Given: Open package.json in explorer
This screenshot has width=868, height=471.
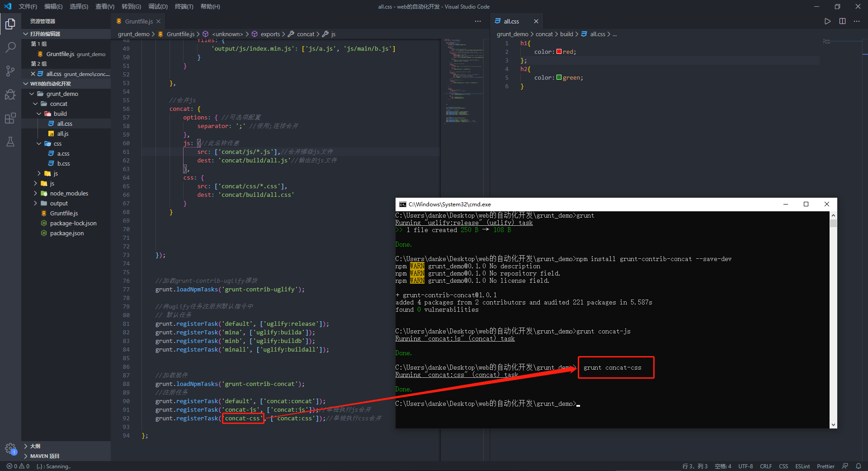Looking at the screenshot, I should coord(66,233).
